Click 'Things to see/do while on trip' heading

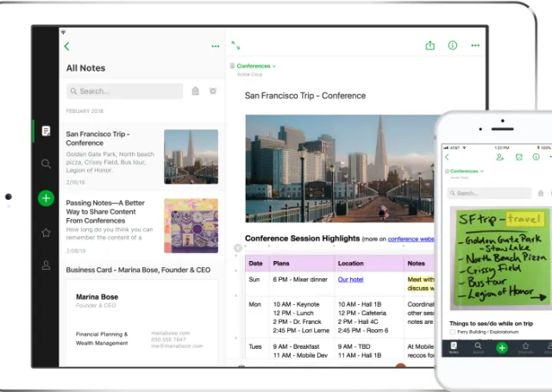[x=491, y=323]
